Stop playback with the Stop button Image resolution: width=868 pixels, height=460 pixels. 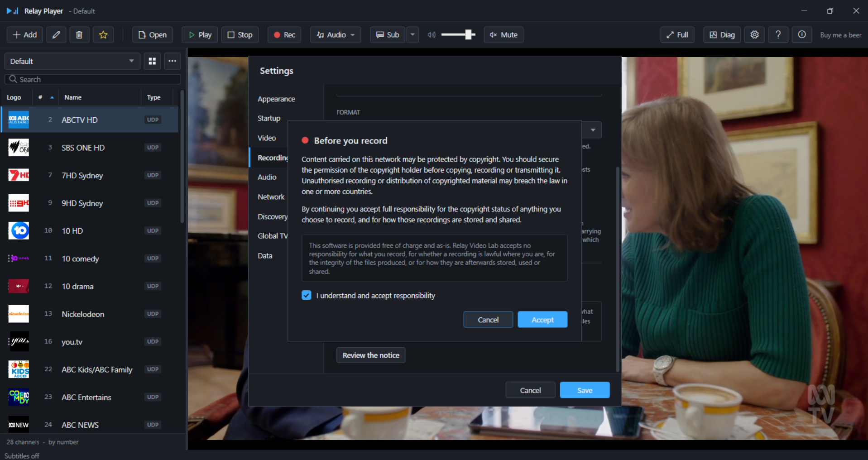[x=240, y=35]
